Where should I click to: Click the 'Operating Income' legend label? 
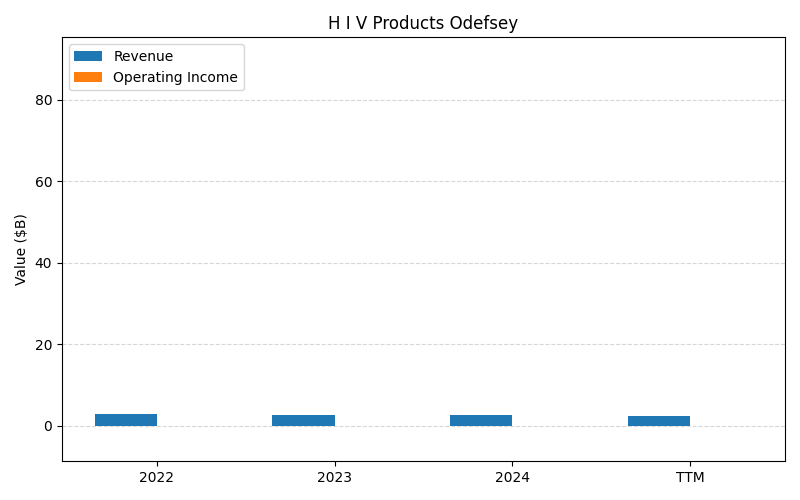click(x=176, y=77)
